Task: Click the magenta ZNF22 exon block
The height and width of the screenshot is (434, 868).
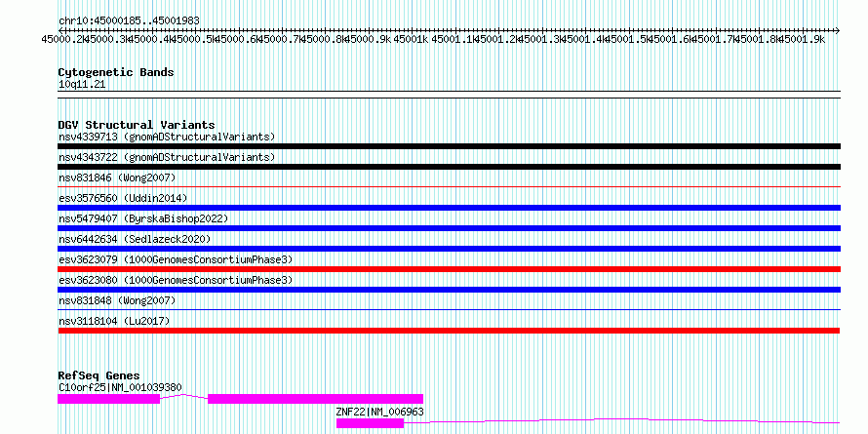Action: pyautogui.click(x=370, y=423)
